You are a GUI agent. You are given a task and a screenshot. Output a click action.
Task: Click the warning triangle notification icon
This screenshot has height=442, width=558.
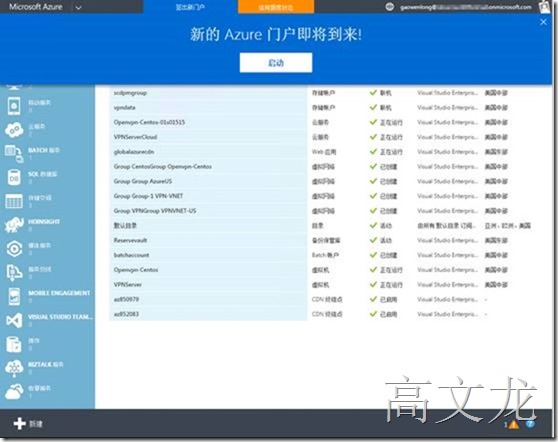coord(514,424)
